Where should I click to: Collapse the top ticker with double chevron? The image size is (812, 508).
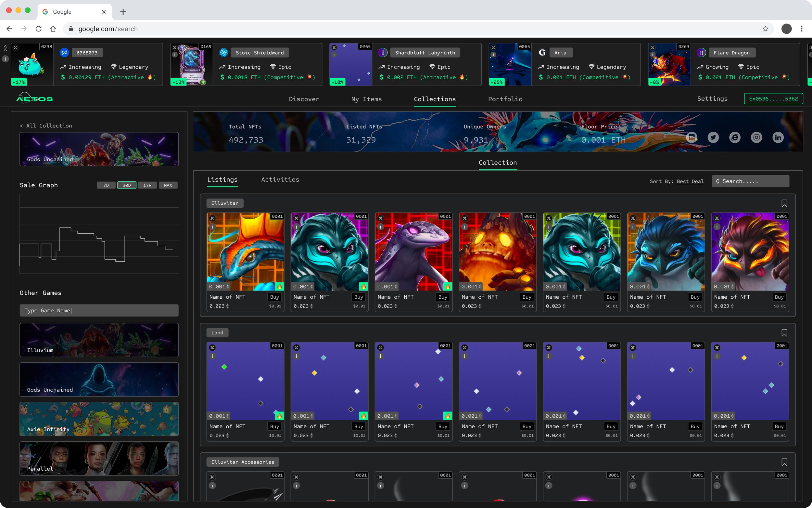(6, 48)
